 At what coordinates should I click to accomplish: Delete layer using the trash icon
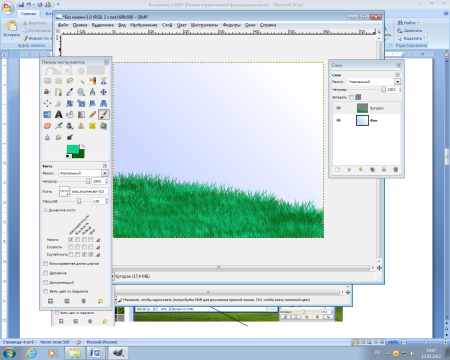pyautogui.click(x=395, y=170)
